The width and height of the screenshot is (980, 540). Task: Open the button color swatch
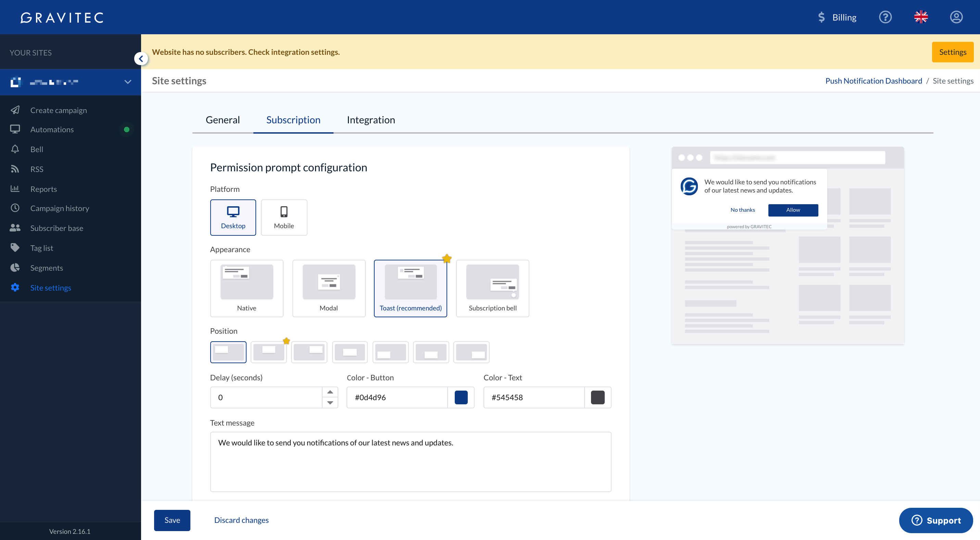pyautogui.click(x=461, y=397)
